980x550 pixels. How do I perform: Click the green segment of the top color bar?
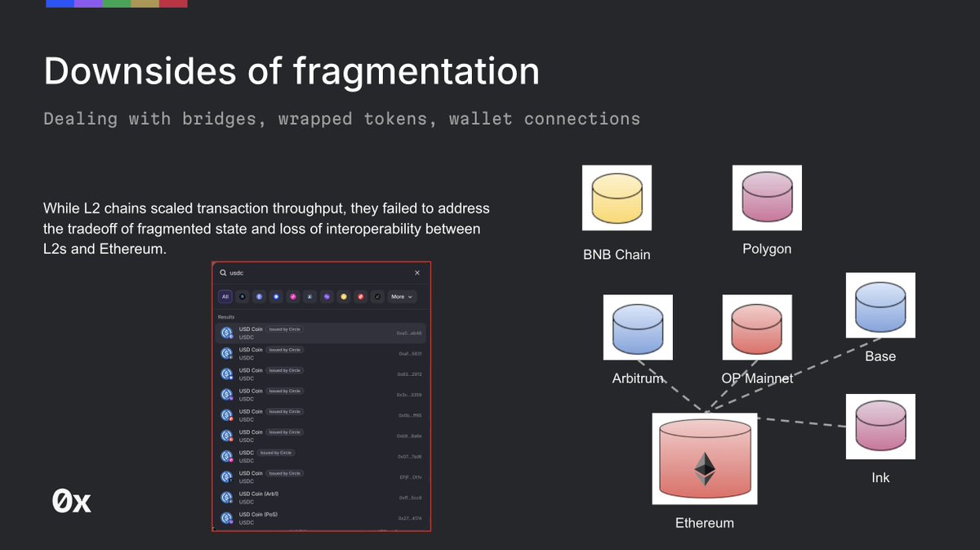116,3
